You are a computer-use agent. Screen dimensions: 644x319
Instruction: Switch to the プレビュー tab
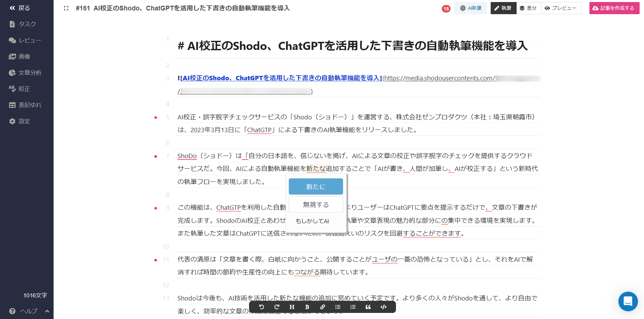point(561,8)
